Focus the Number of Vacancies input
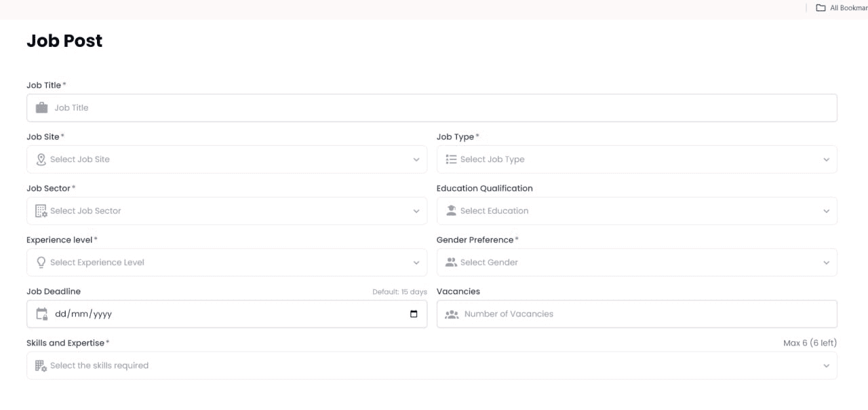The height and width of the screenshot is (410, 868). [637, 314]
